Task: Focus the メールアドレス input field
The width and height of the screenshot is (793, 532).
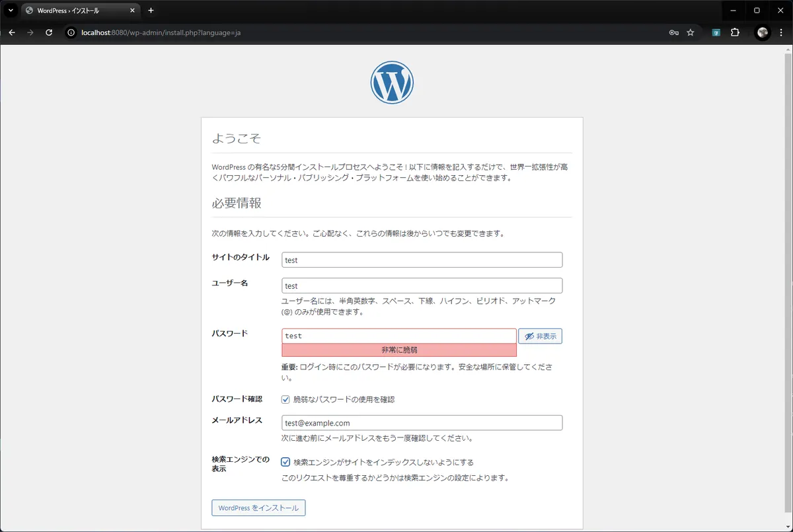Action: point(422,423)
